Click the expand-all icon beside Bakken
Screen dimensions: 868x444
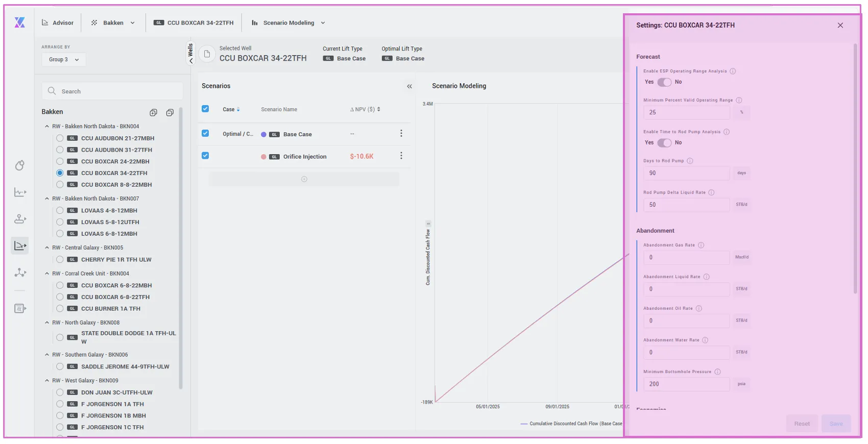[x=153, y=112]
